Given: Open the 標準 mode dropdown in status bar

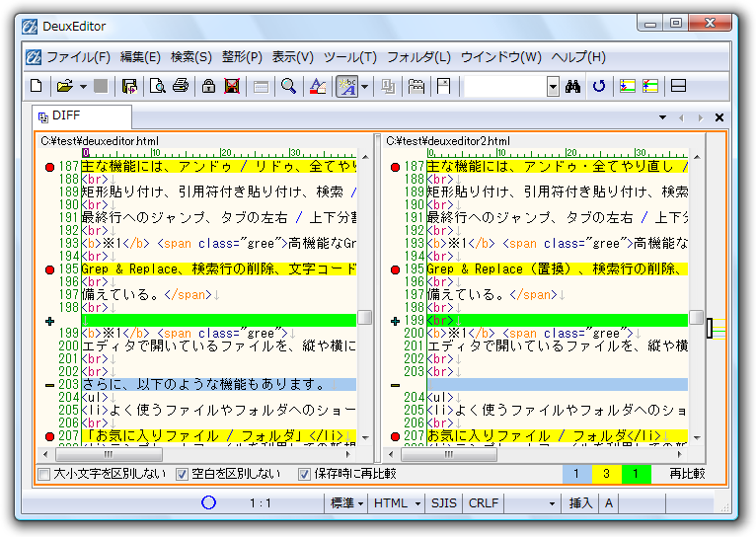Looking at the screenshot, I should (x=346, y=503).
